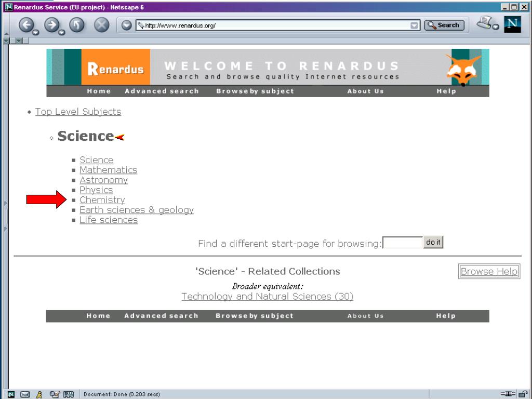The height and width of the screenshot is (399, 532).
Task: Open the sidebar using the left edge handle
Action: coord(6,216)
